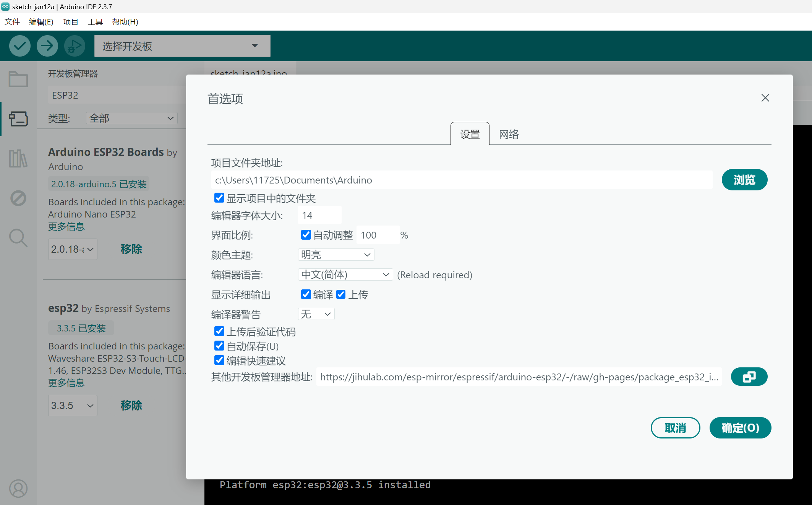This screenshot has width=812, height=505.
Task: Open Library Manager books icon
Action: [x=18, y=158]
